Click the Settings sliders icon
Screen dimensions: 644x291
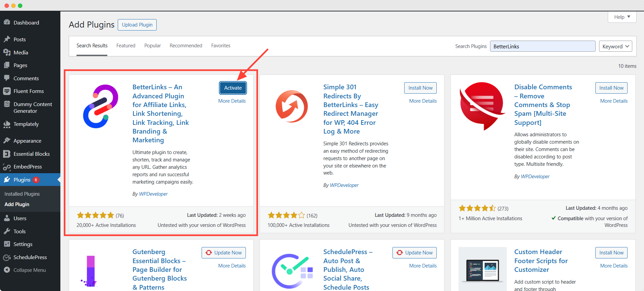tap(7, 244)
